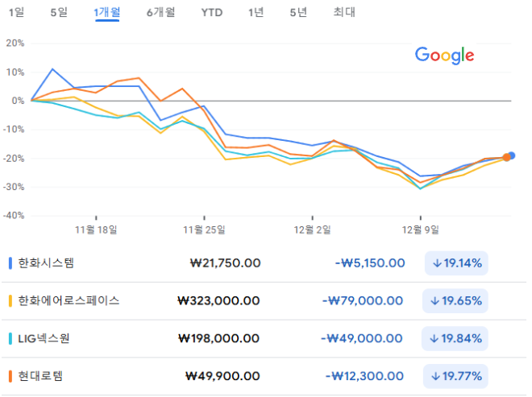This screenshot has width=532, height=397.
Task: Click the orange 현대로템 color marker
Action: 10,376
